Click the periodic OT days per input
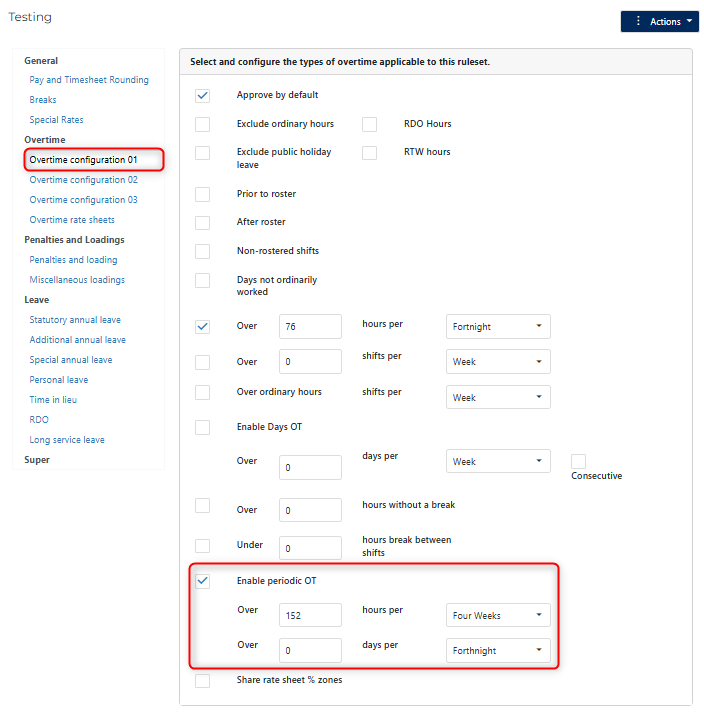 [310, 650]
